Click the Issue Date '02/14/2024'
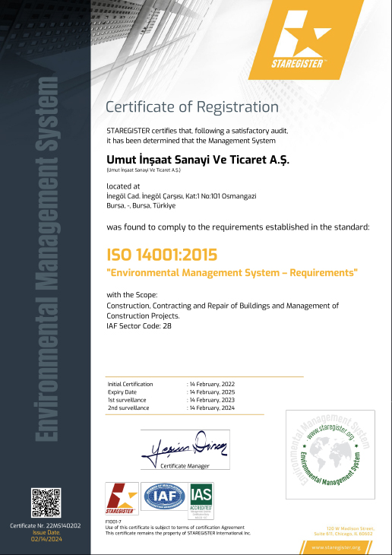392x555 pixels. pos(46,540)
